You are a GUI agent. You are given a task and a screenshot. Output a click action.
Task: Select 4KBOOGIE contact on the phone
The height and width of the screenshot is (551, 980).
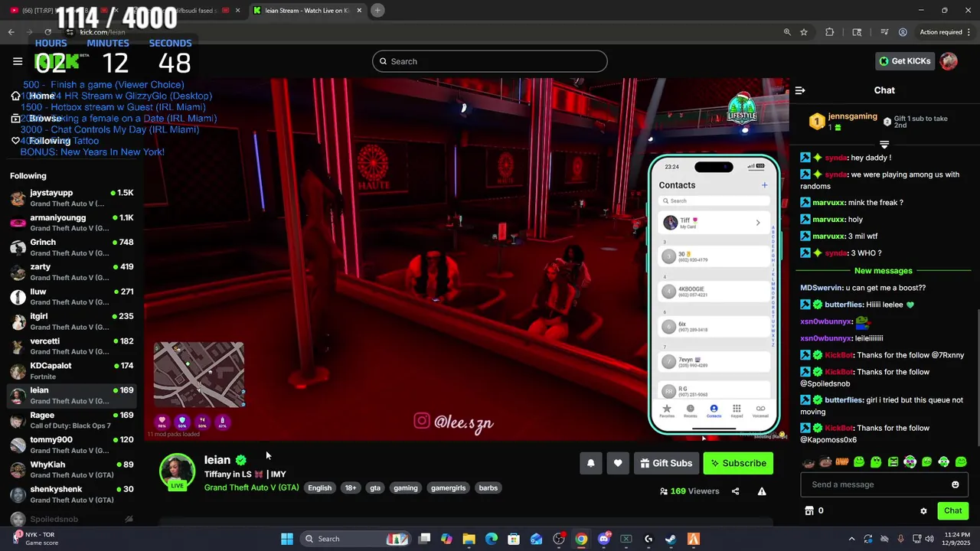coord(714,292)
